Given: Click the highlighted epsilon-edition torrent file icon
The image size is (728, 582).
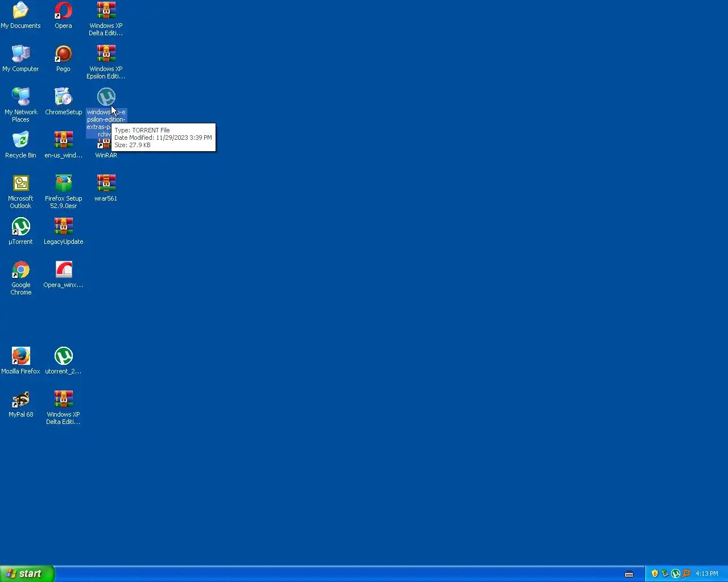Looking at the screenshot, I should click(x=106, y=97).
